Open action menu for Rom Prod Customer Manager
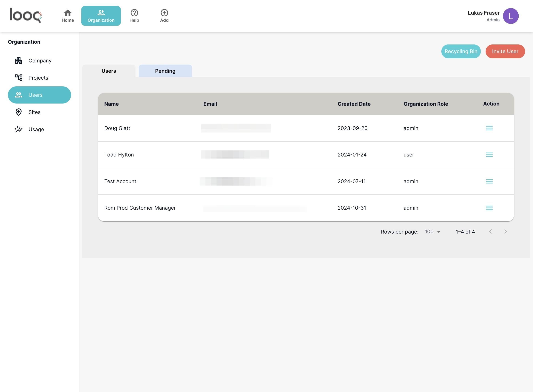 [489, 208]
